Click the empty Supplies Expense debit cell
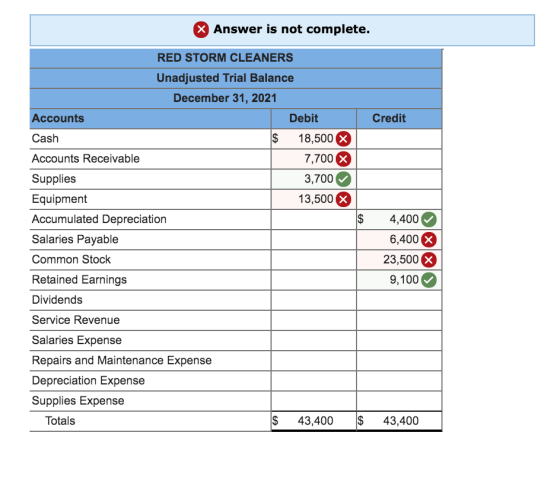 [314, 401]
